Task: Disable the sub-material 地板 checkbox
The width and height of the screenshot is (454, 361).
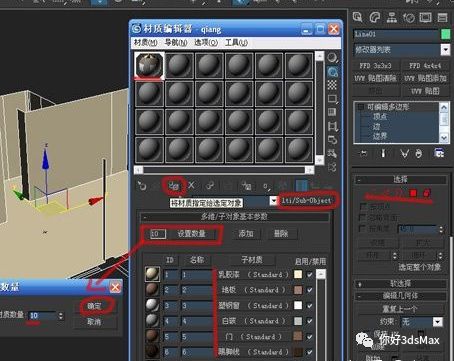Action: coord(310,290)
